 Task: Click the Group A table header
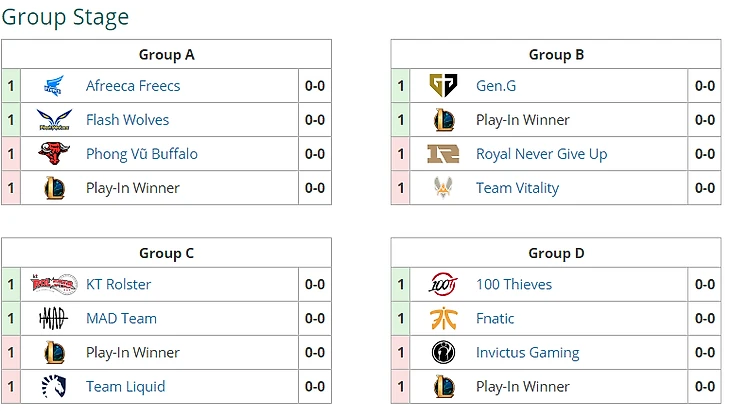(166, 55)
